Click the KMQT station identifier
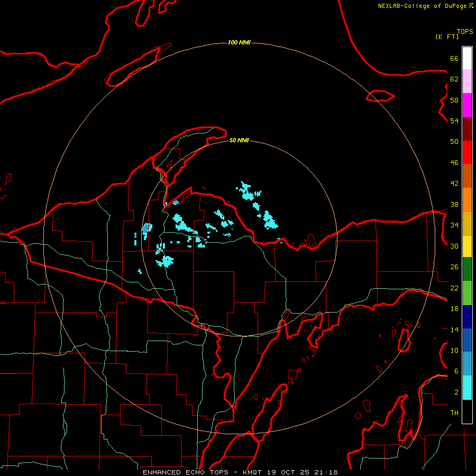Image resolution: width=476 pixels, height=476 pixels. [252, 472]
